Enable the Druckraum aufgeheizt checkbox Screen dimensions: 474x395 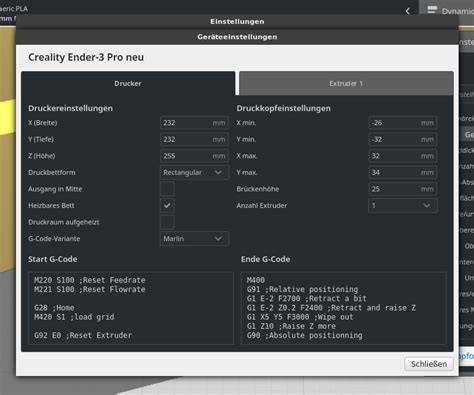tap(167, 222)
